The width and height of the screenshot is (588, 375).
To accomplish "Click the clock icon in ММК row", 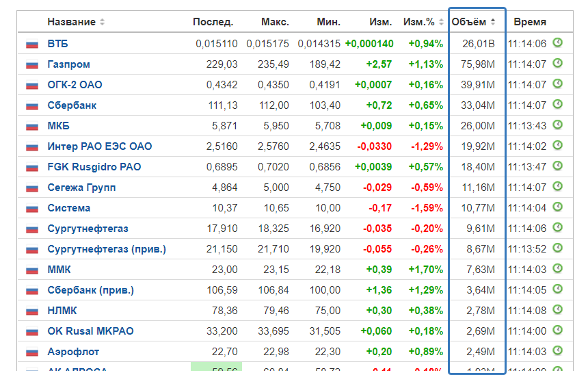I will click(558, 268).
